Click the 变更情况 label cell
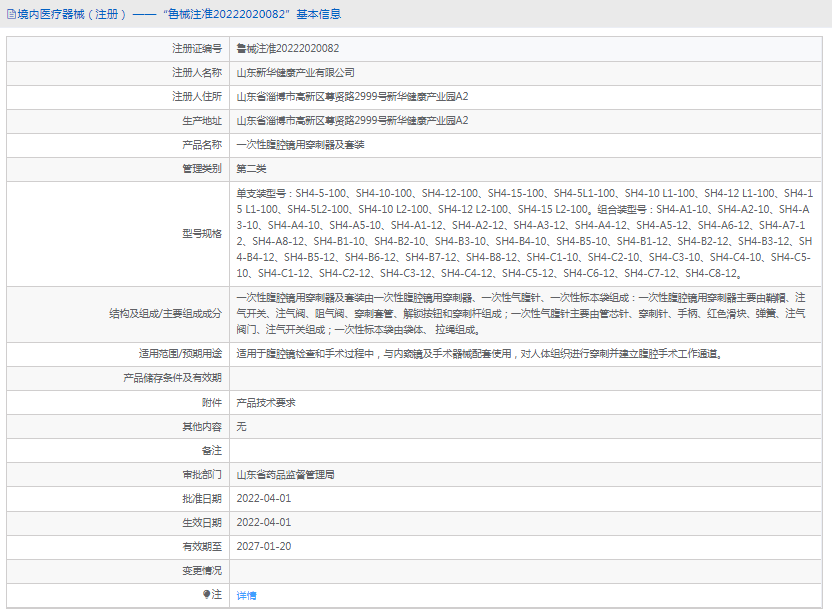This screenshot has width=832, height=616. 118,571
